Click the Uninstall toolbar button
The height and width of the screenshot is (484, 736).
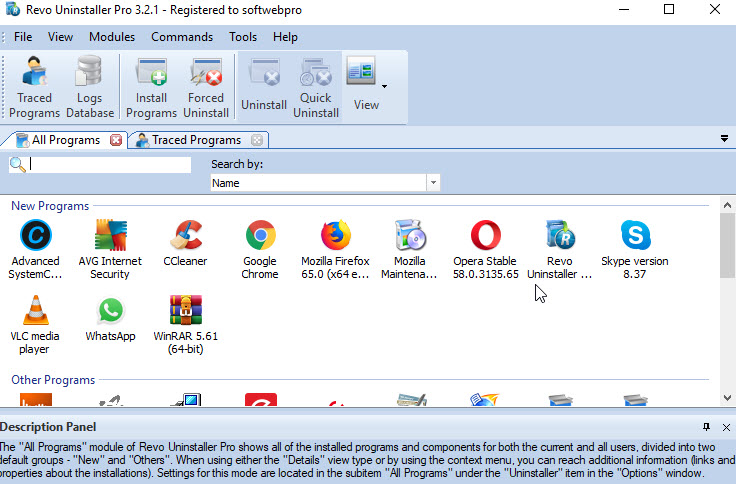(x=264, y=87)
